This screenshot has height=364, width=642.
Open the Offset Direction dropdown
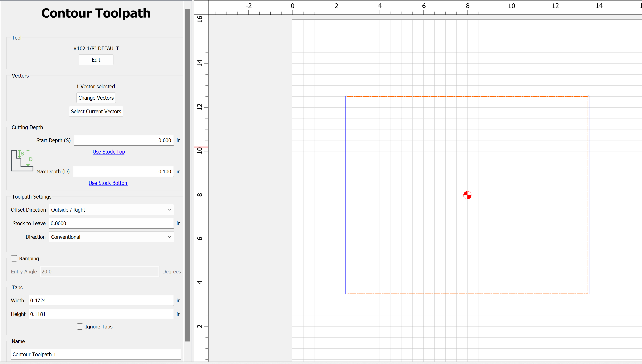tap(111, 210)
